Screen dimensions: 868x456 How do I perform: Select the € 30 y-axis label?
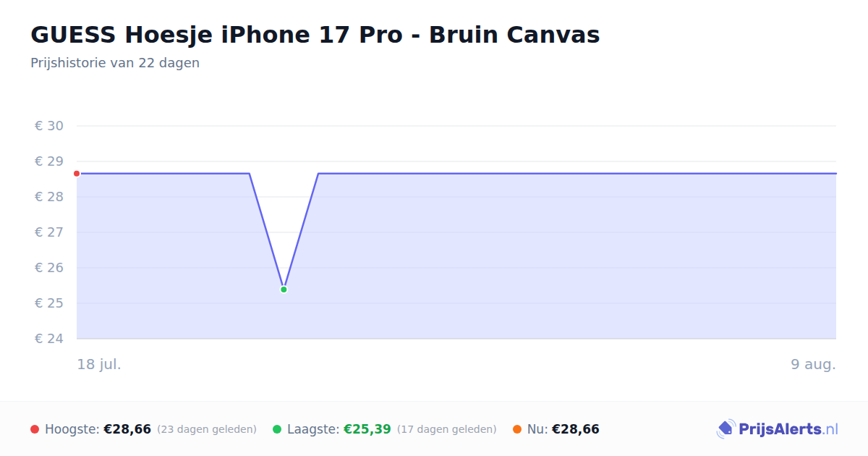coord(49,126)
